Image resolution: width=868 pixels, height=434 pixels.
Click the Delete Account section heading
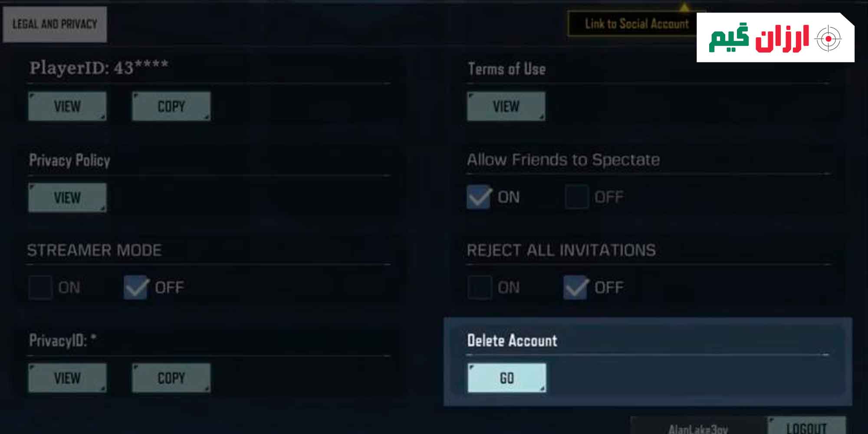tap(512, 341)
